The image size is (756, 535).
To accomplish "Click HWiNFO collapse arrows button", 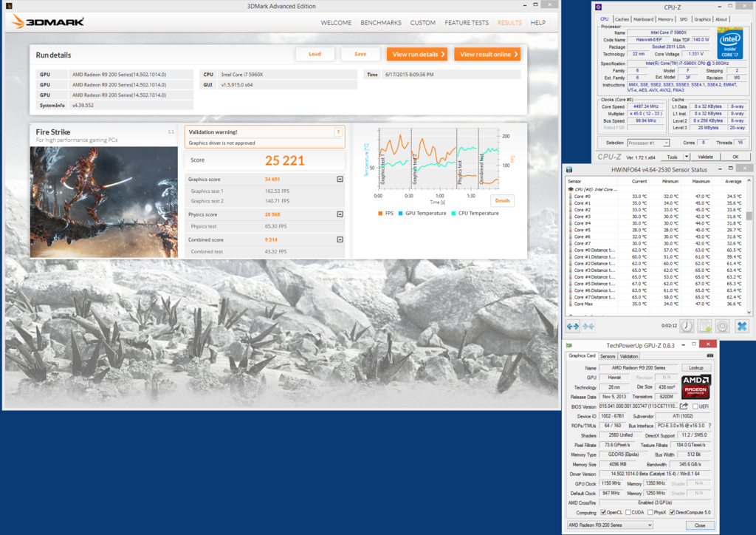I will click(x=588, y=327).
